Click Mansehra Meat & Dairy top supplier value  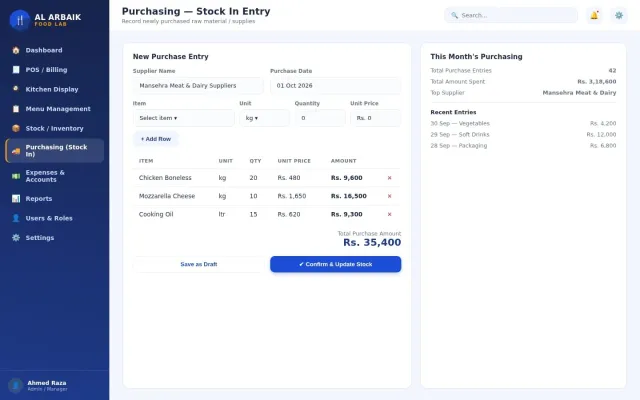(x=579, y=93)
